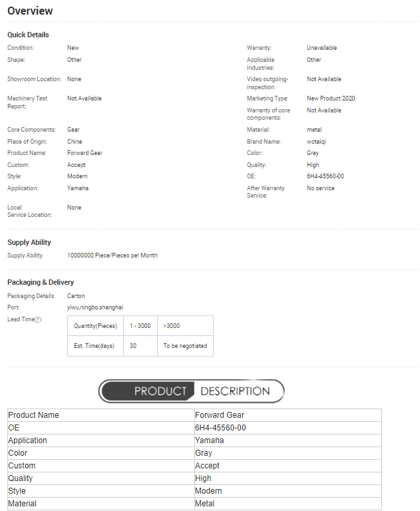Click the brand name wotaiqi
420x511 pixels.
(x=317, y=142)
